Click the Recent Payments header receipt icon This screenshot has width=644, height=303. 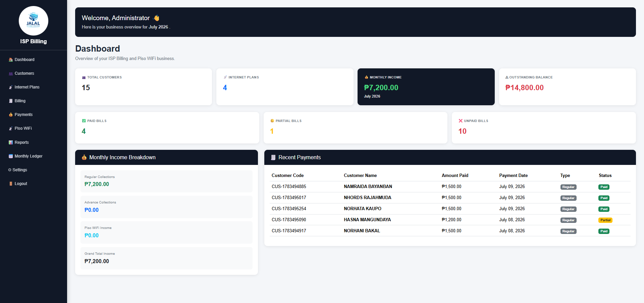(x=273, y=158)
